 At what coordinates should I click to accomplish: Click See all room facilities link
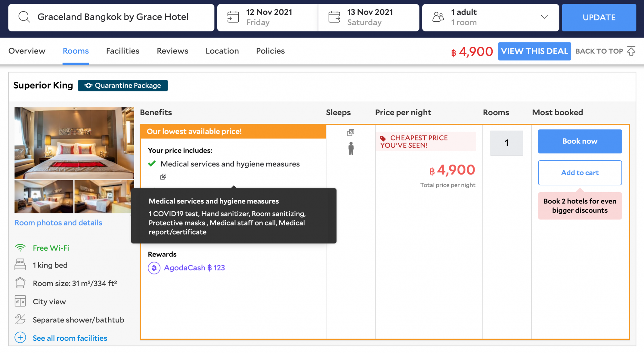[70, 338]
